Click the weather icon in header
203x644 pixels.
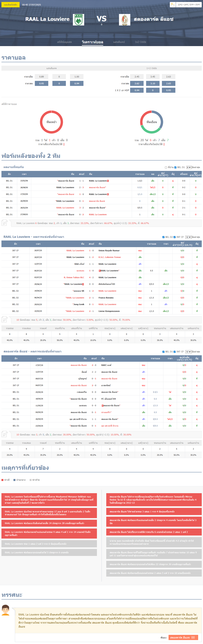pos(173,4)
